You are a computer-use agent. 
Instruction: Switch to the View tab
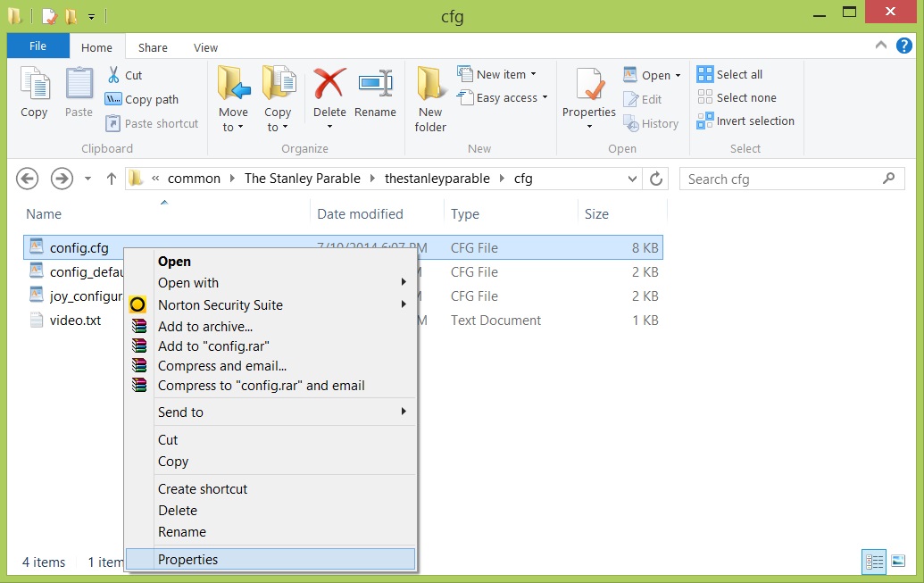(205, 47)
